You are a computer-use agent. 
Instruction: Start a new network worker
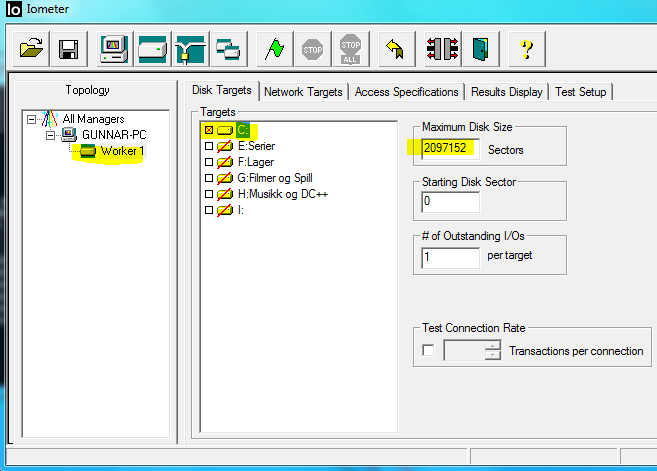190,49
